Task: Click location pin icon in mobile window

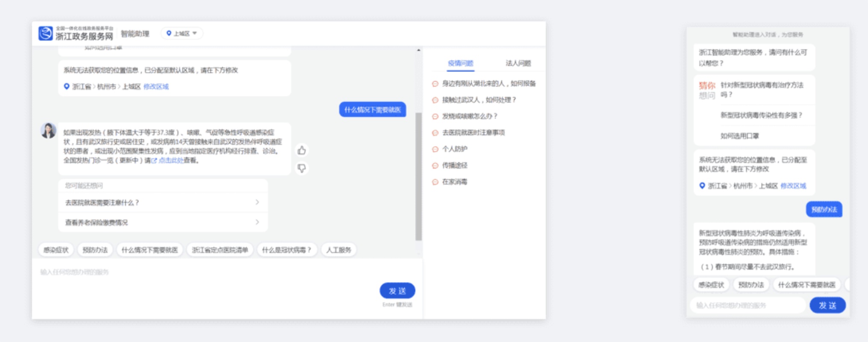Action: (702, 186)
